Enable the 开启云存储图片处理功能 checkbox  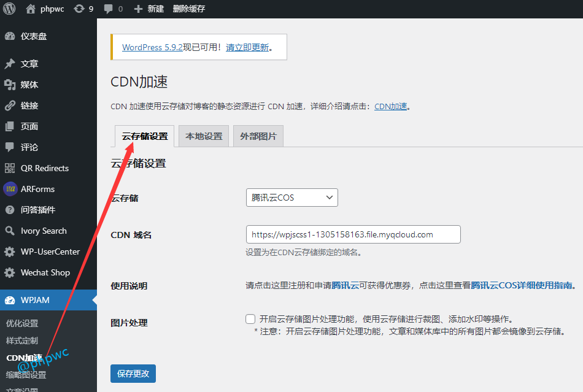point(250,319)
